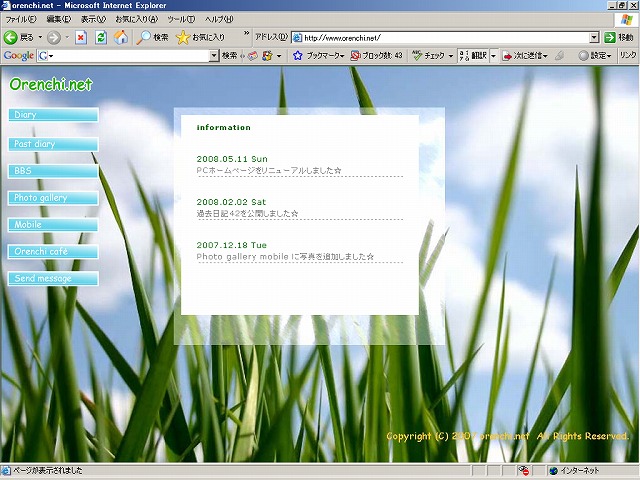
Task: Click the Google toolbar news icon
Action: [253, 56]
